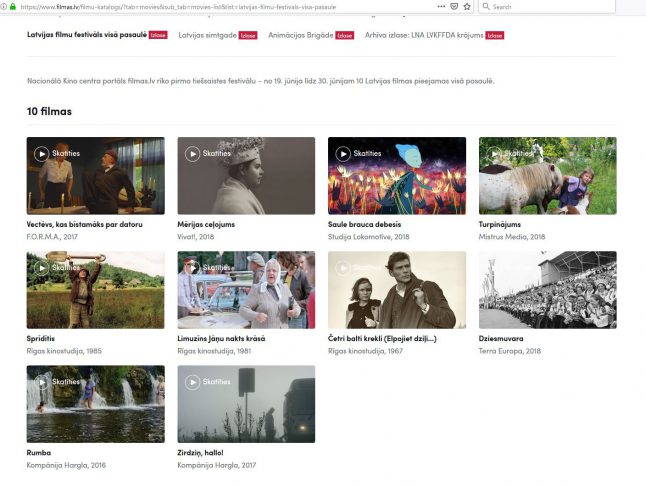Open Arhīva izlase: LNA LVKFFDA krājums tab
This screenshot has height=486, width=646.
(424, 35)
